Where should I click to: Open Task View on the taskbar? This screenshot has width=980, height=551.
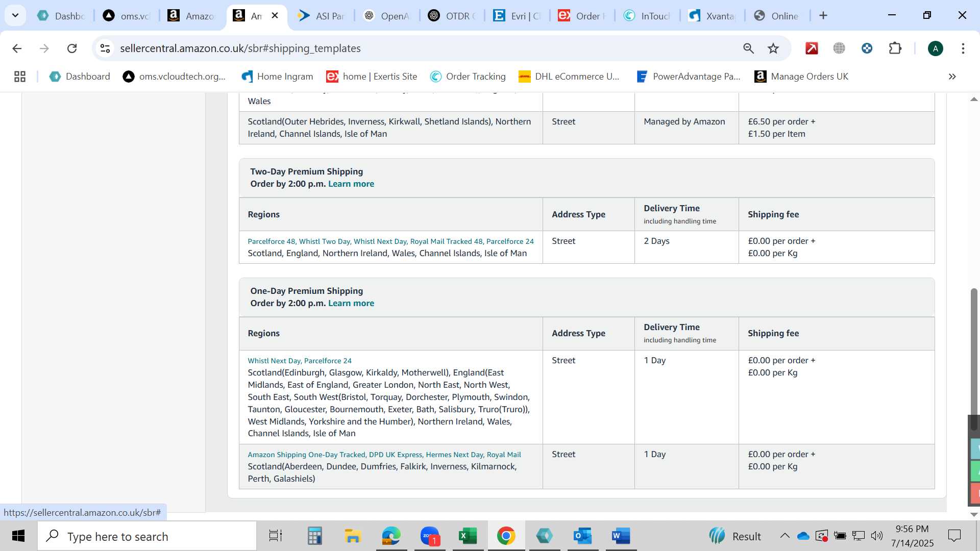(x=276, y=536)
